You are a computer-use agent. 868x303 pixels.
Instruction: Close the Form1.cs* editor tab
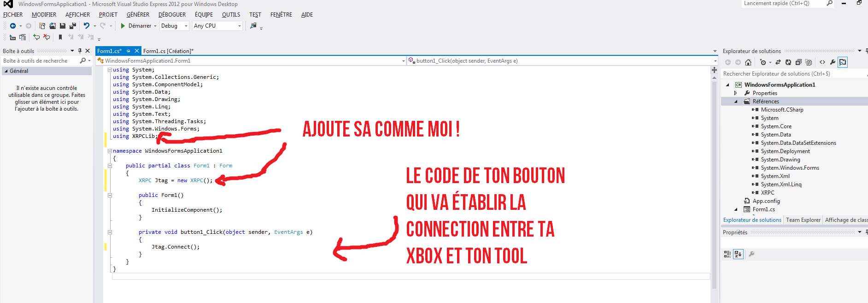pyautogui.click(x=137, y=51)
